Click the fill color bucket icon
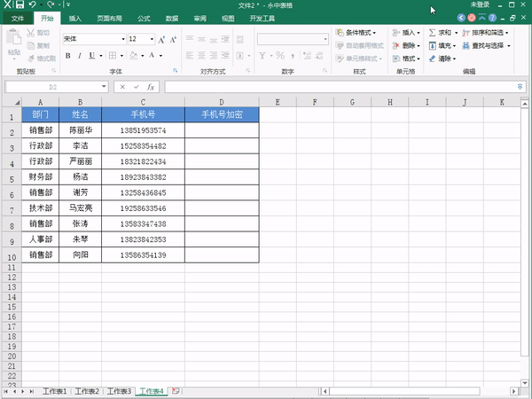The height and width of the screenshot is (399, 532). pyautogui.click(x=134, y=55)
